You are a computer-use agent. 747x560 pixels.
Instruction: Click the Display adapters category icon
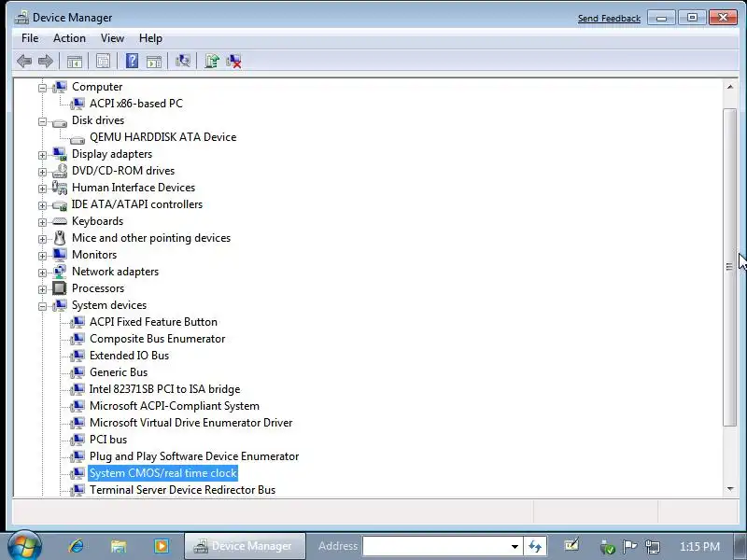(x=60, y=154)
